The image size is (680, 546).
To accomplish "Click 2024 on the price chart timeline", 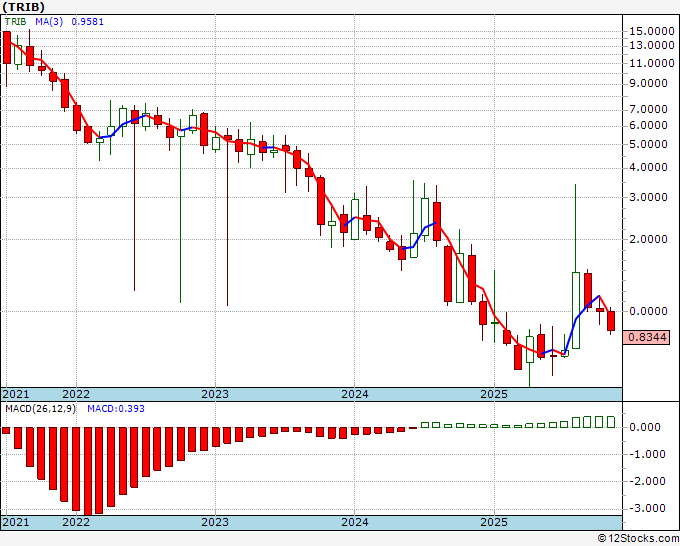I will pos(355,394).
